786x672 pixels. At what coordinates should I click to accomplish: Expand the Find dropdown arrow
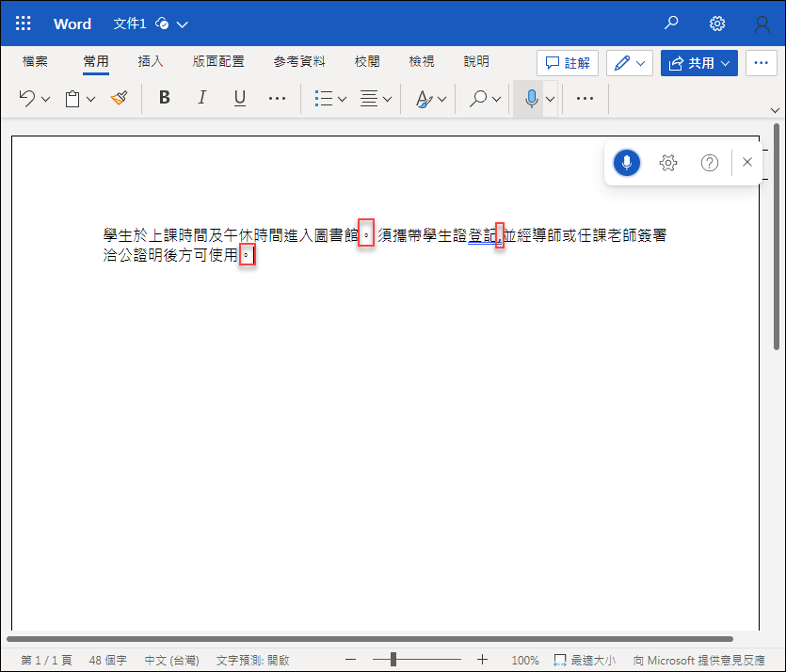pos(497,99)
